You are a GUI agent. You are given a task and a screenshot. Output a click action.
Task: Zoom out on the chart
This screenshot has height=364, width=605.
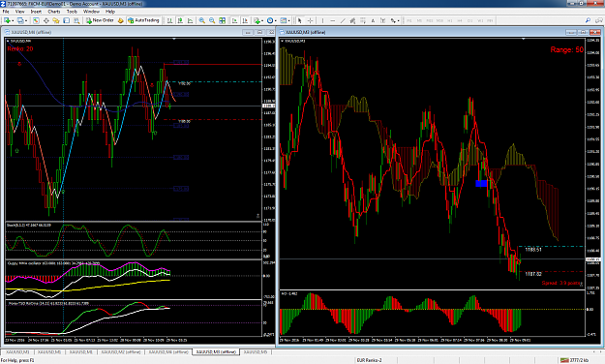pos(212,20)
